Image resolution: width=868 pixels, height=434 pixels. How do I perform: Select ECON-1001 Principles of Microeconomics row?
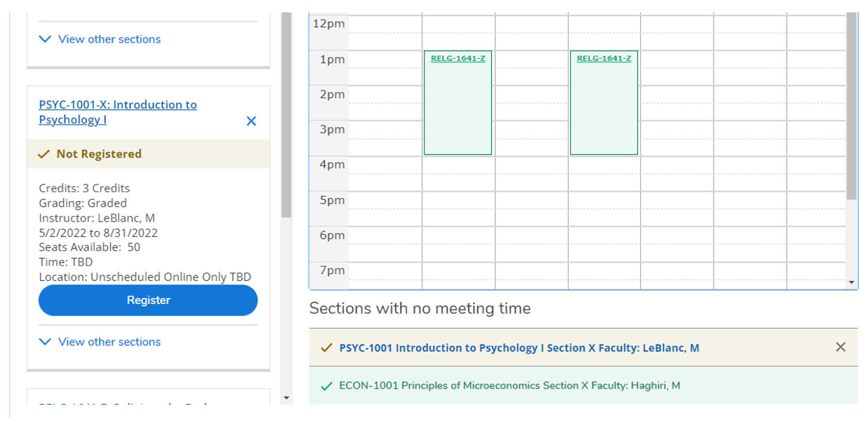(x=583, y=386)
